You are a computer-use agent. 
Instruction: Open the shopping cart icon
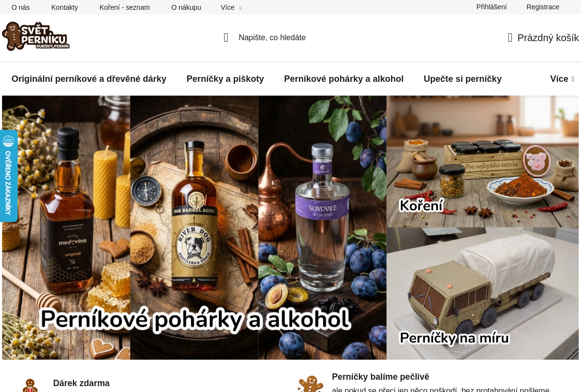(x=510, y=38)
